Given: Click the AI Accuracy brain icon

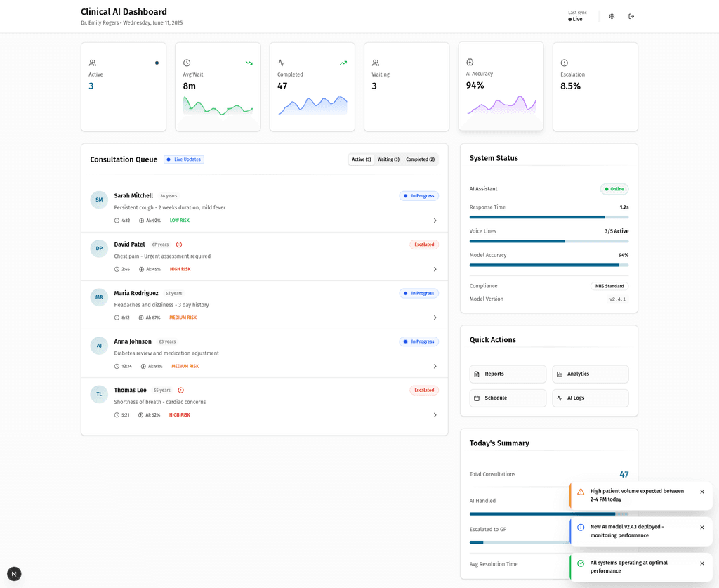Looking at the screenshot, I should 470,62.
